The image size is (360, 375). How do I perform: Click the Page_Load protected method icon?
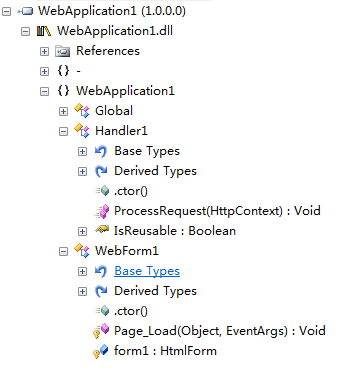[x=101, y=331]
